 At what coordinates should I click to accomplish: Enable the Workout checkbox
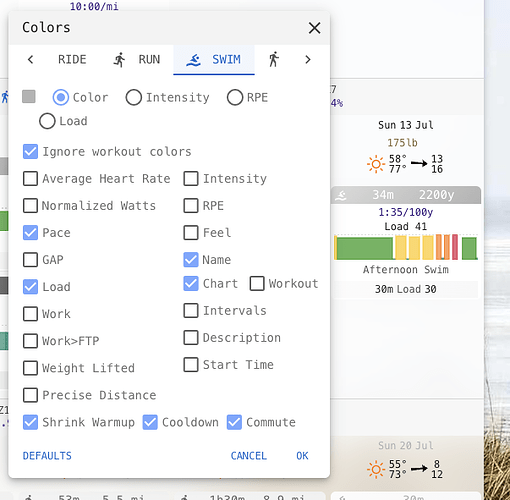coord(257,284)
